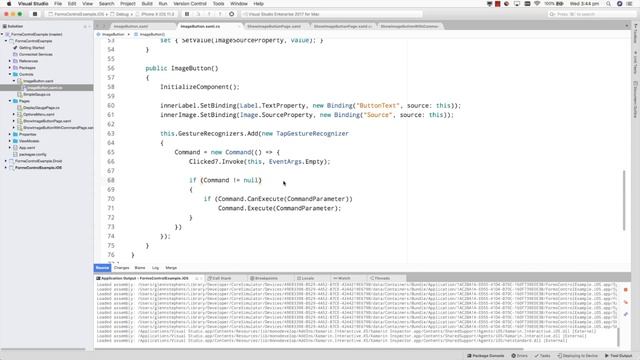Select Source view tab
This screenshot has width=640, height=360.
click(102, 268)
